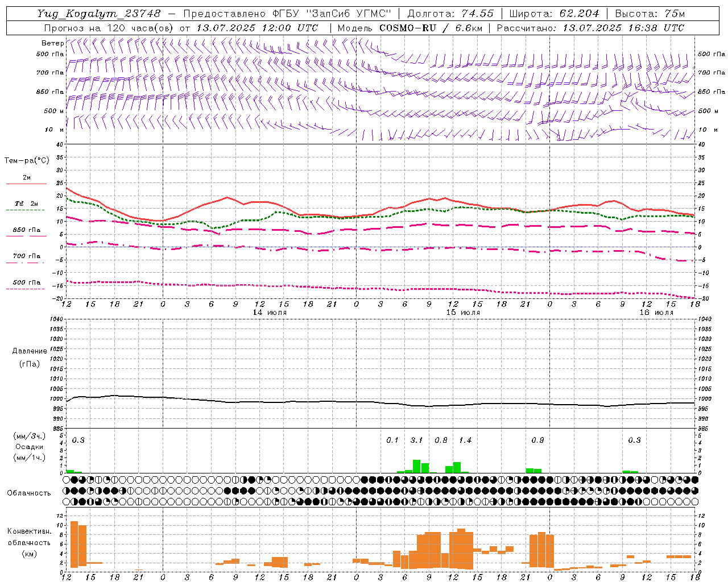Select the 14 июля date label
The image size is (728, 582).
270,313
